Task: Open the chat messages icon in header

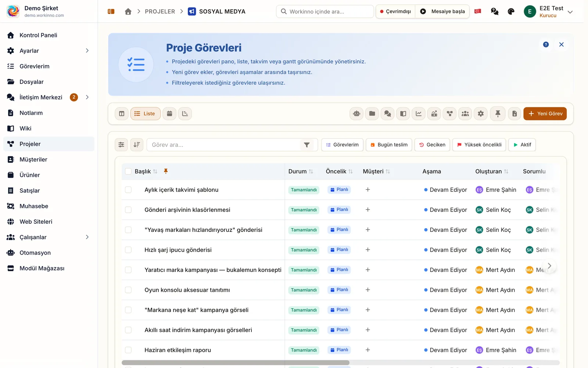Action: tap(495, 11)
